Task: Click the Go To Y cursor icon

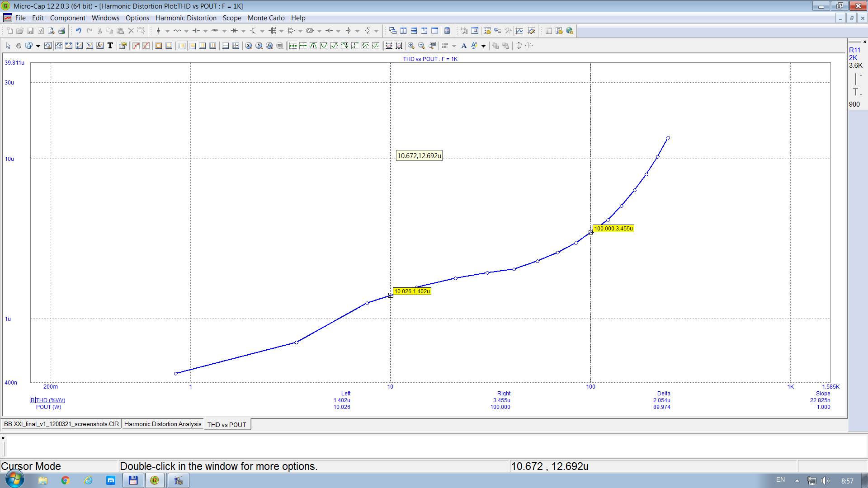Action: (258, 46)
